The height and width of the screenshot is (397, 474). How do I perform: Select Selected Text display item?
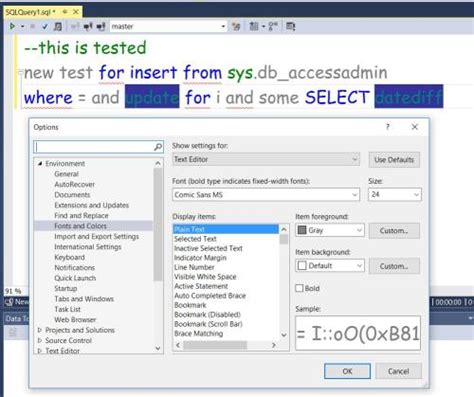pos(195,239)
